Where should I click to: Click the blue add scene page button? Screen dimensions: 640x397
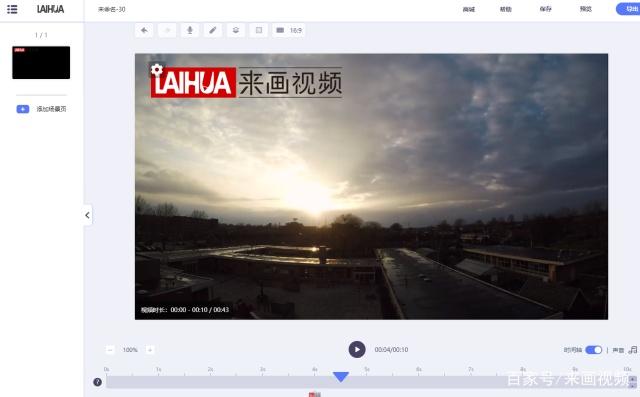pos(23,109)
